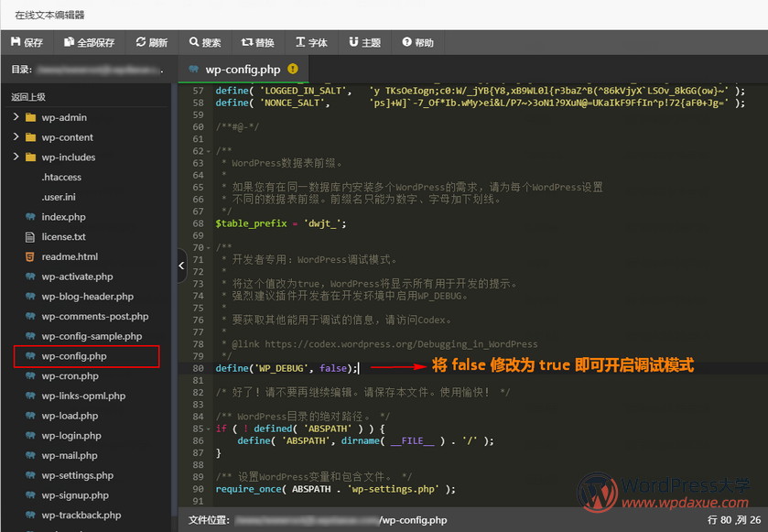Viewport: 768px width, 532px height.
Task: Collapse the file sidebar with arrow handle
Action: pos(181,265)
